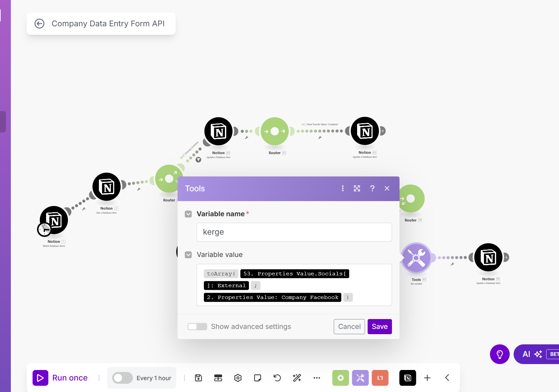Image resolution: width=559 pixels, height=392 pixels.
Task: Select the 2. Properties Value: Company Facebook pill
Action: tap(273, 297)
